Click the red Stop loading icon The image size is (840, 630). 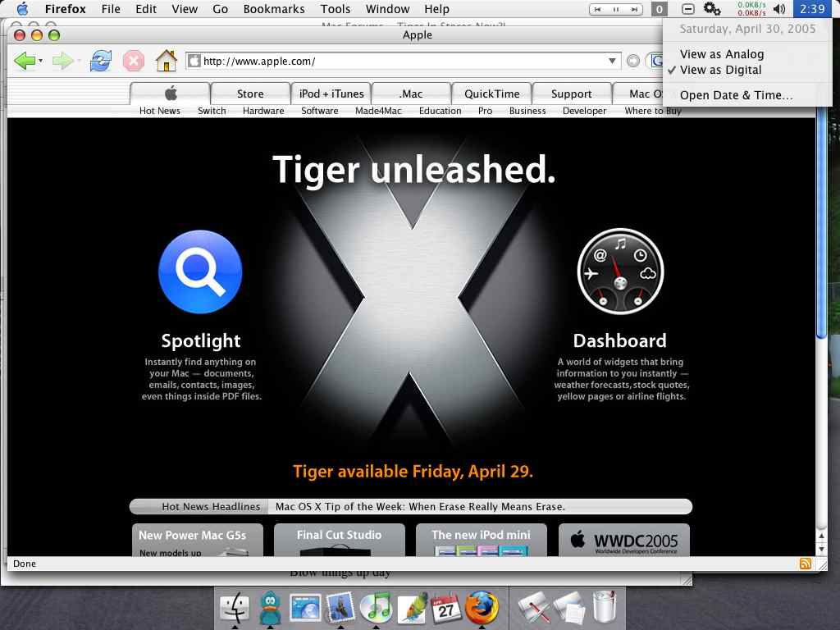point(134,61)
